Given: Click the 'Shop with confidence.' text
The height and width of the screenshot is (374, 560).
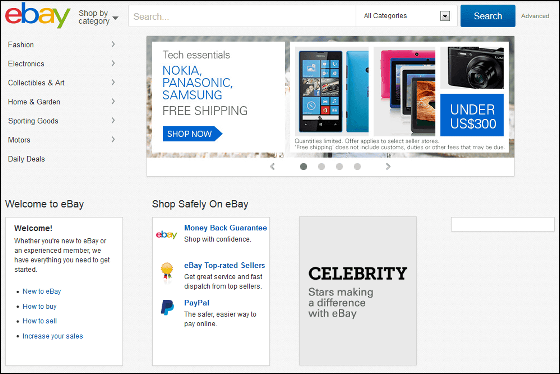Looking at the screenshot, I should coord(218,239).
